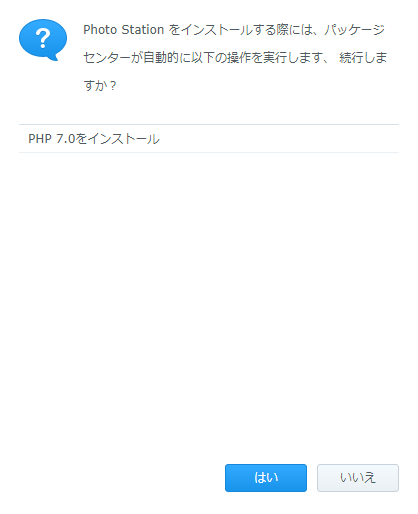The image size is (418, 514).
Task: Click the 続行しま text at line end
Action: tap(363, 58)
